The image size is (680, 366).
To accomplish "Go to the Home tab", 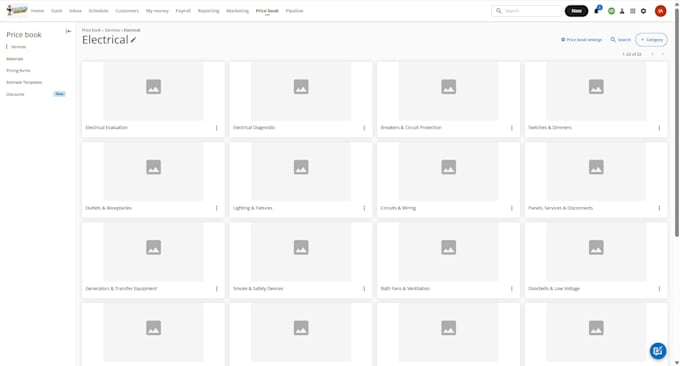I will pos(38,11).
